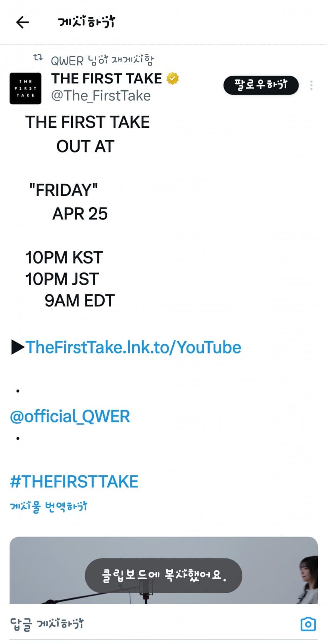Image resolution: width=327 pixels, height=644 pixels.
Task: Select the #THEFIRSTTAKE hashtag
Action: click(x=74, y=481)
